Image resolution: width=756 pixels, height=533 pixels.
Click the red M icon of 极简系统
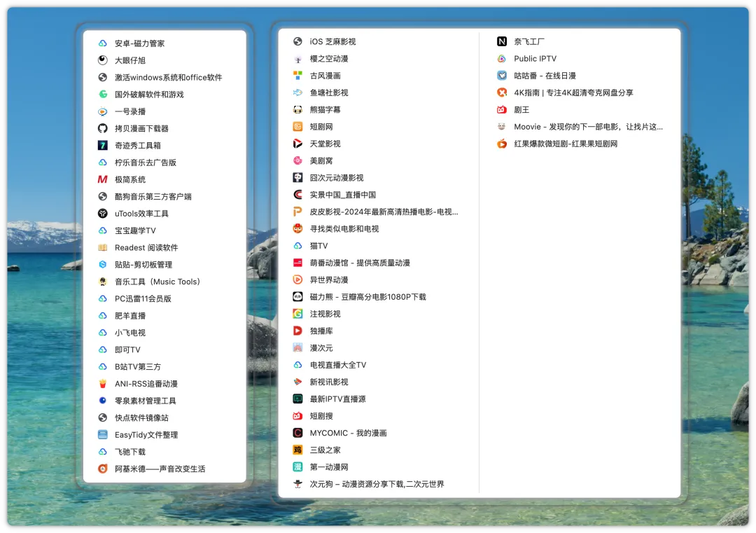click(103, 179)
